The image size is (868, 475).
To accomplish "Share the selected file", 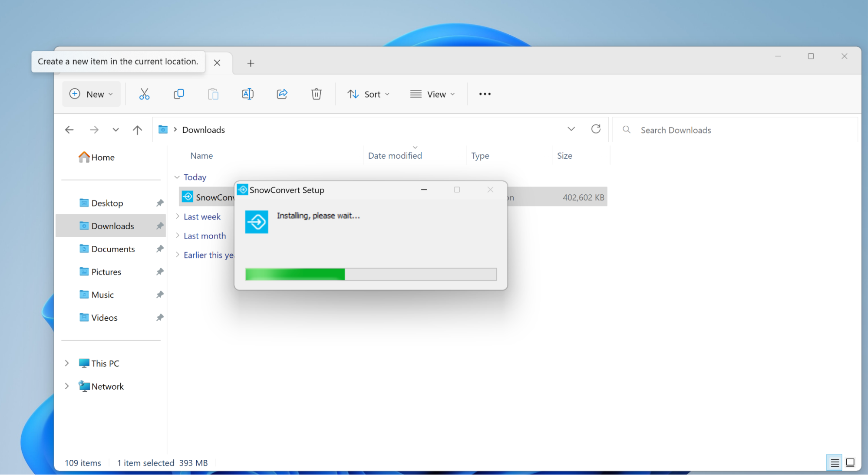I will coord(282,94).
